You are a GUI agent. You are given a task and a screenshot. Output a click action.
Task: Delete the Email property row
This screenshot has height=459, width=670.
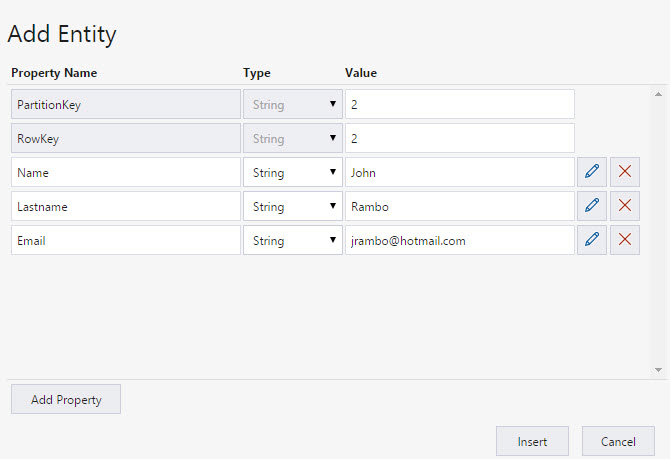(x=625, y=240)
